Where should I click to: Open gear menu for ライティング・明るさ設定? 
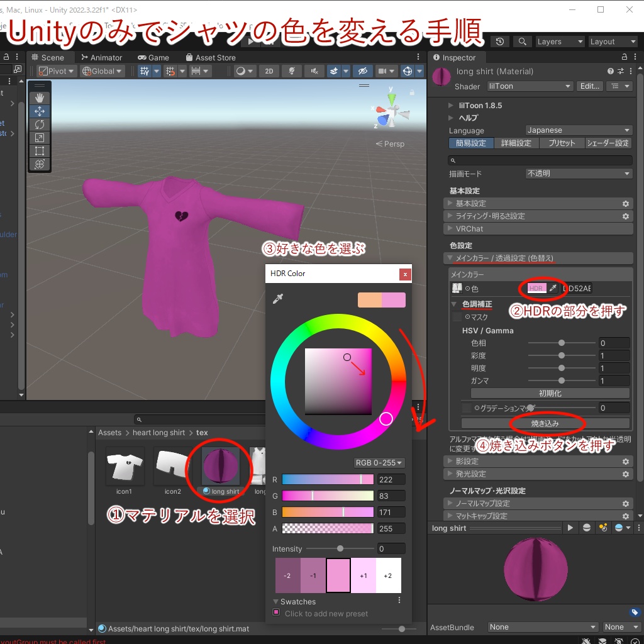[x=626, y=216]
